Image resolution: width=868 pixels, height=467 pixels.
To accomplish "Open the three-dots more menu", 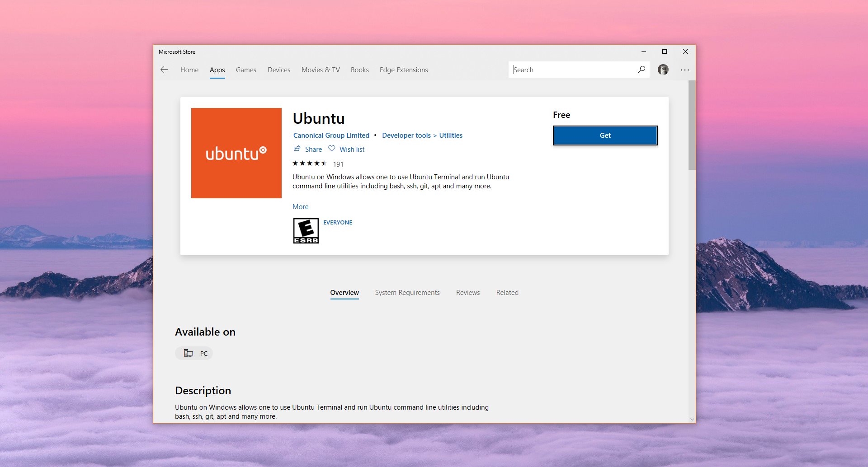I will click(x=685, y=70).
